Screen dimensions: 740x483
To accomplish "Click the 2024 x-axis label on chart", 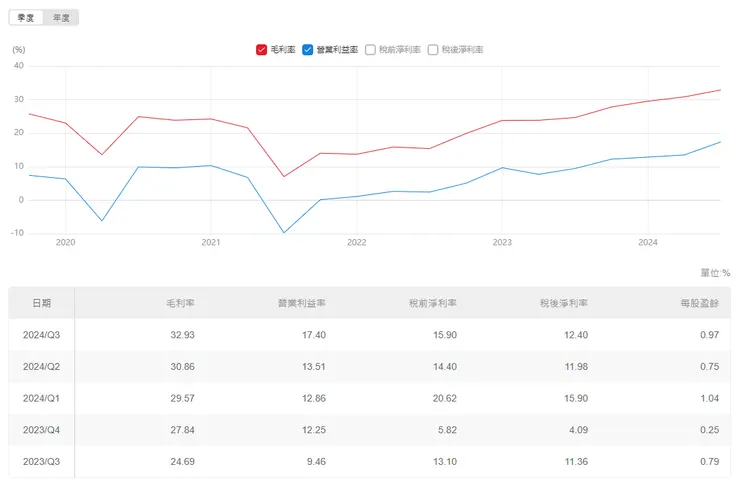I will point(647,242).
